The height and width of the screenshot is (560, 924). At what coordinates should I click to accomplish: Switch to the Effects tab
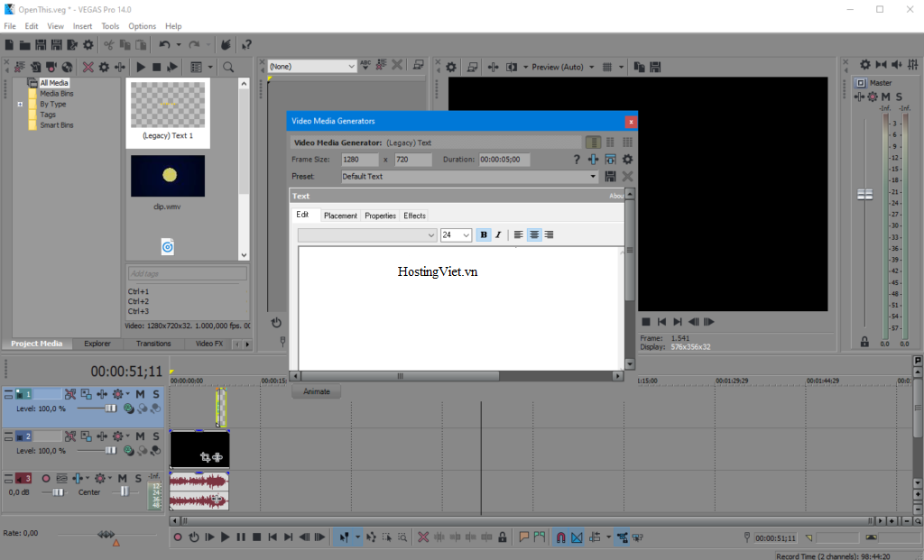pos(414,216)
